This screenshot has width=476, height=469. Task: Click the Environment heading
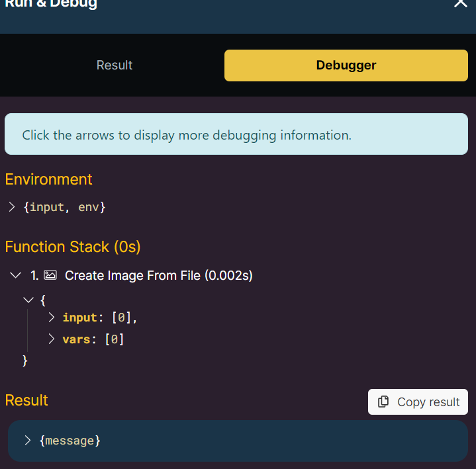(x=48, y=179)
